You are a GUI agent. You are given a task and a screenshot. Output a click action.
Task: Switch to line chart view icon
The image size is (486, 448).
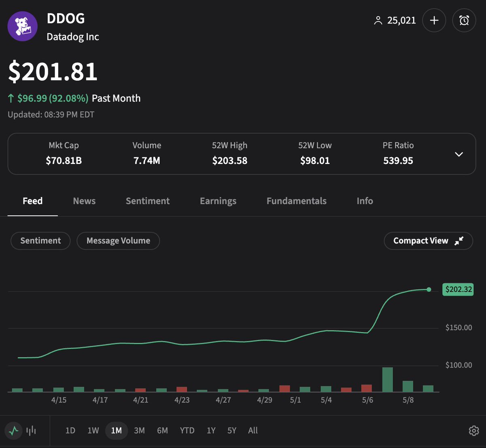14,431
